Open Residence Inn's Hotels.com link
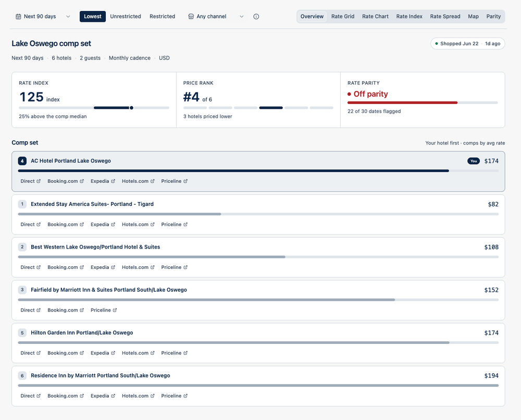This screenshot has width=521, height=420. 138,396
